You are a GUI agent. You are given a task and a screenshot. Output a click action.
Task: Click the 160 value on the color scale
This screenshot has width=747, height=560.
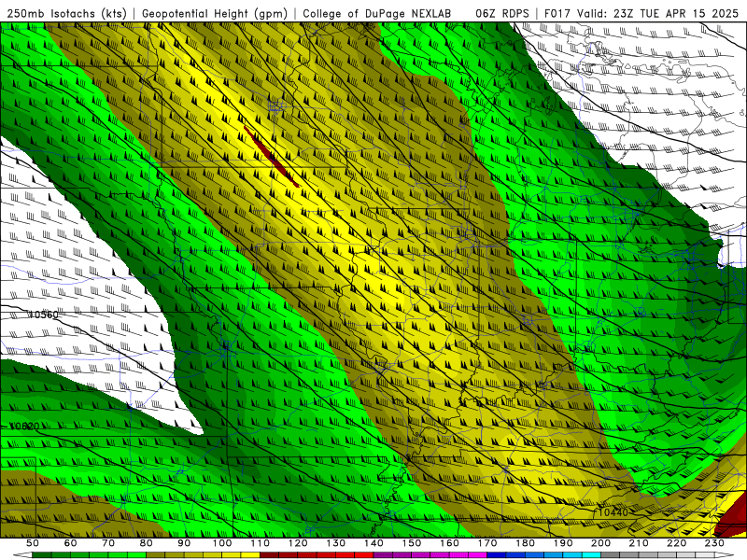449,543
